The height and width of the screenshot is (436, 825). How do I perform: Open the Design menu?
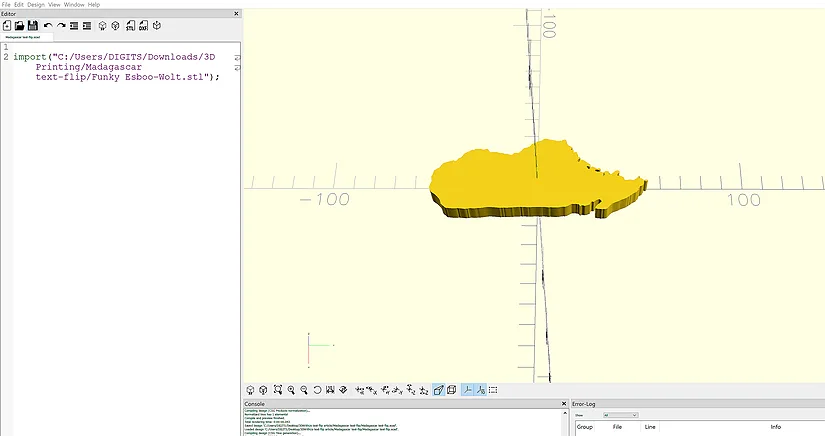click(x=36, y=4)
